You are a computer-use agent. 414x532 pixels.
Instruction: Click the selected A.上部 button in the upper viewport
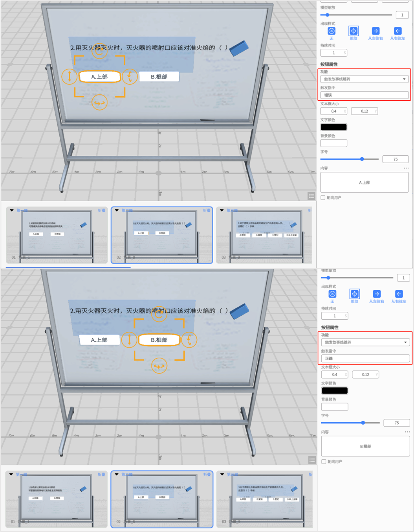tap(99, 77)
